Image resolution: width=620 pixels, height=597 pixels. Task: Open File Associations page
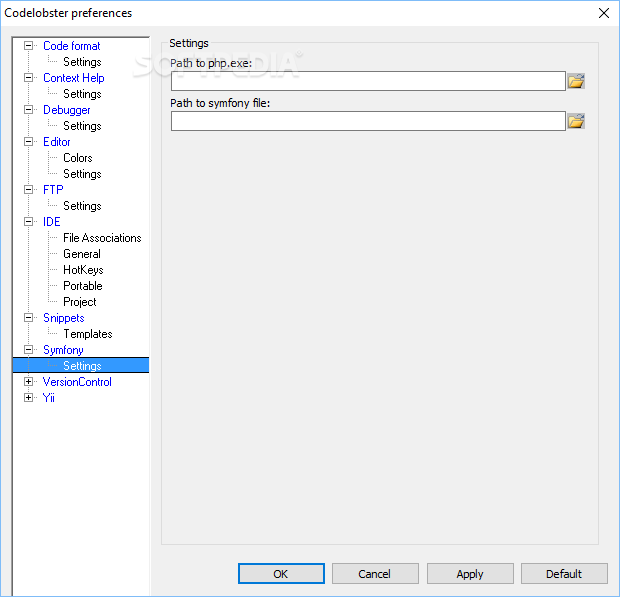pos(102,238)
